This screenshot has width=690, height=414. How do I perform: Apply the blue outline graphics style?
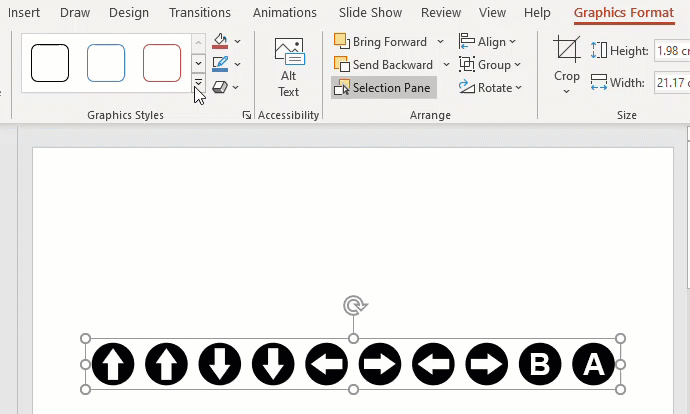(106, 63)
